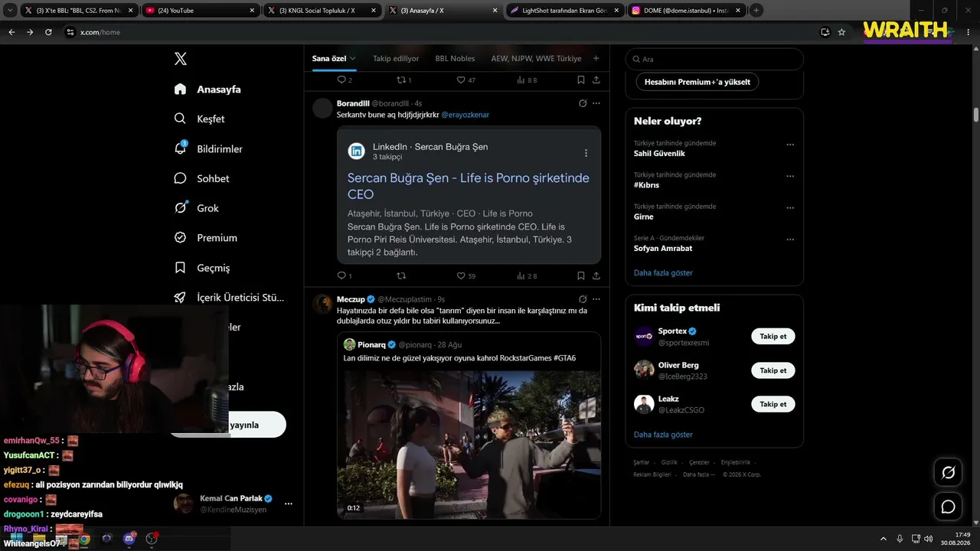Click the Ara search field
Screen dimensions: 980x551
(714, 59)
